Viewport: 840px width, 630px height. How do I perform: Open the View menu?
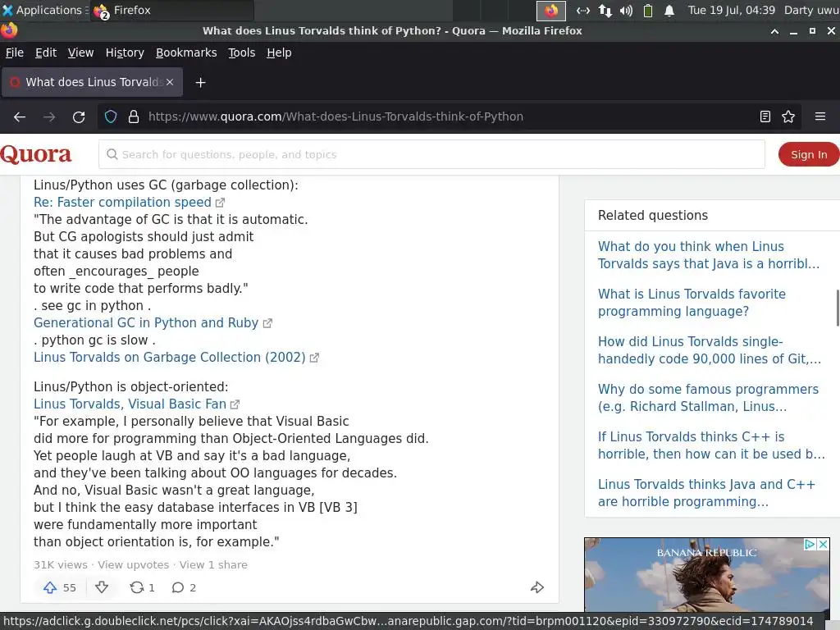[81, 52]
